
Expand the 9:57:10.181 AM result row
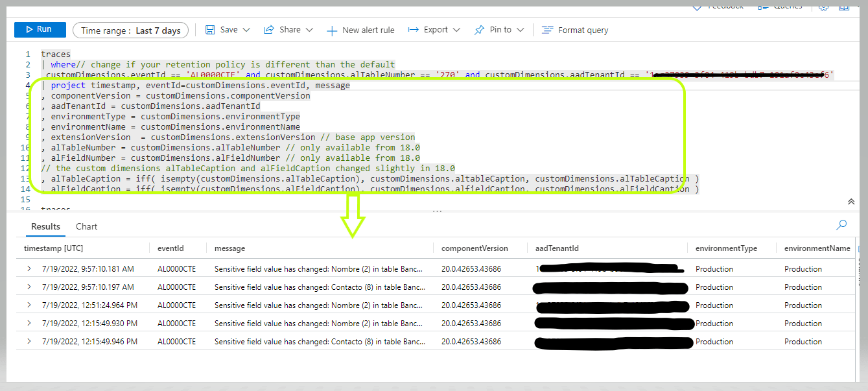pos(29,269)
